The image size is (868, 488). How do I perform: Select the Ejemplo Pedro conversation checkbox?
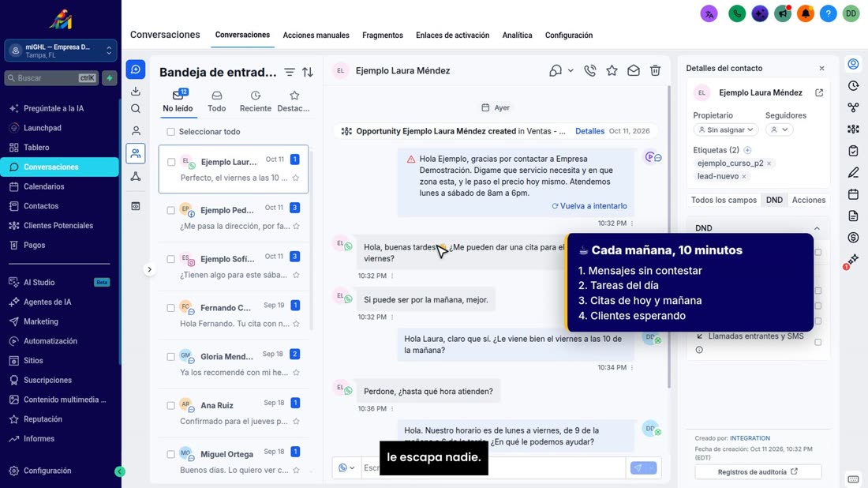tap(171, 211)
